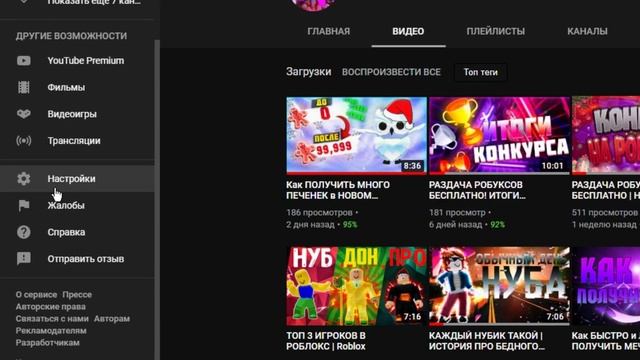Click the Трансляции broadcast icon
The height and width of the screenshot is (360, 640).
(24, 140)
